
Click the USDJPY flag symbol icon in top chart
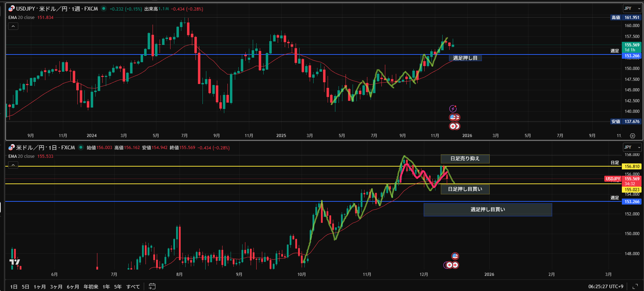[x=12, y=9]
